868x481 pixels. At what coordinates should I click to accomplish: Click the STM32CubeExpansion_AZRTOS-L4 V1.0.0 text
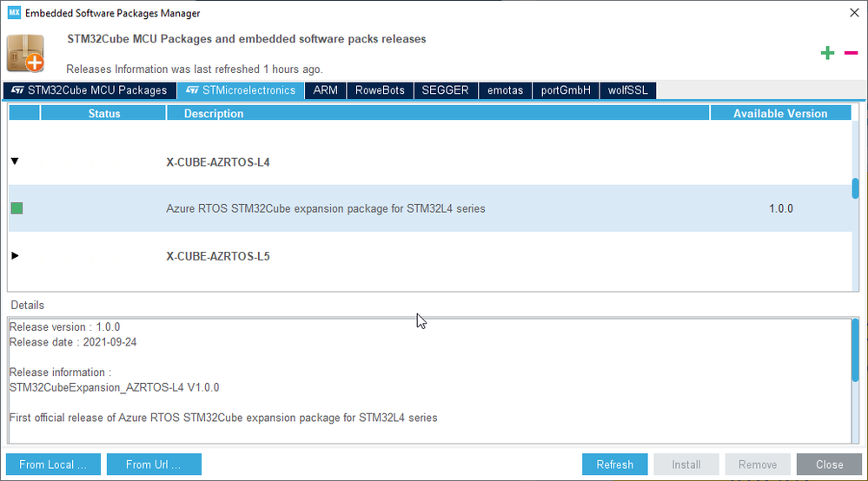114,387
